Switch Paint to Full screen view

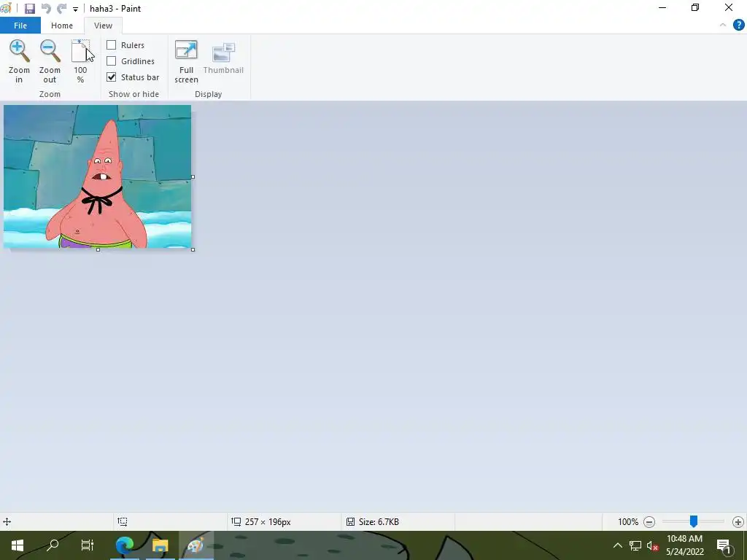tap(186, 61)
